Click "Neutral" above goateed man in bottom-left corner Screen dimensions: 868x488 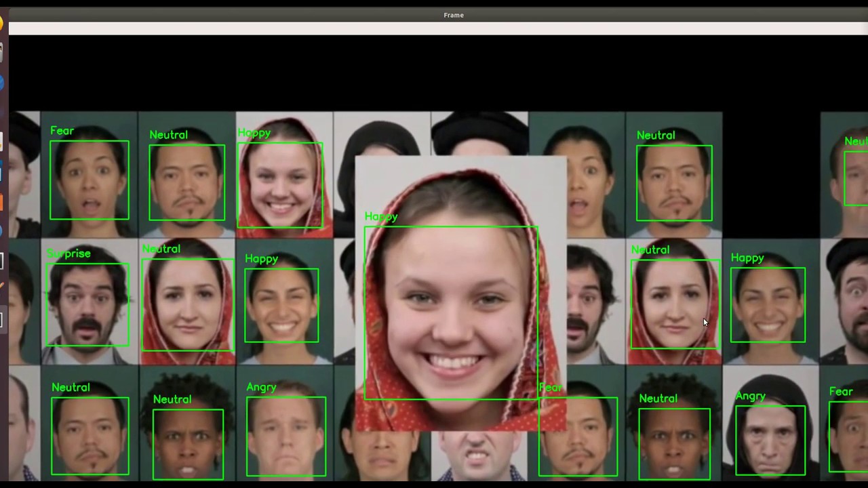(x=71, y=388)
